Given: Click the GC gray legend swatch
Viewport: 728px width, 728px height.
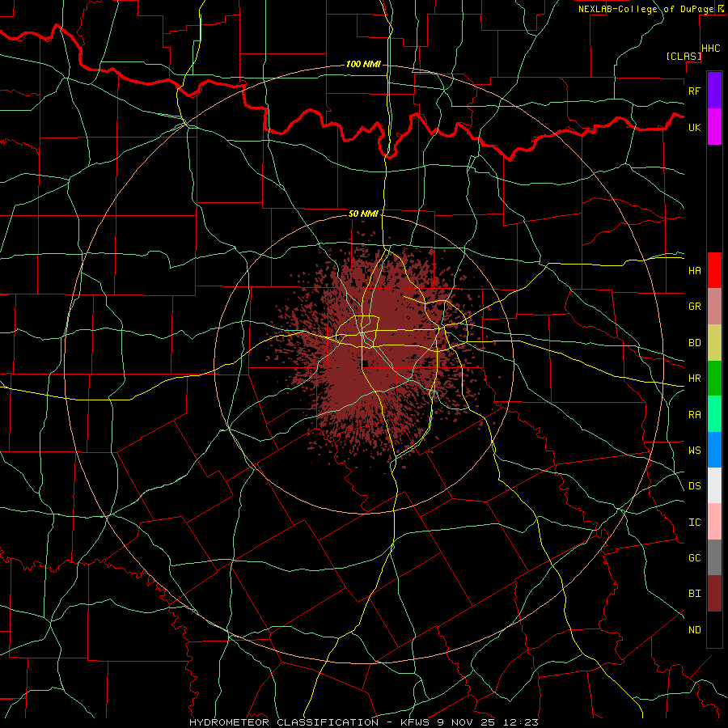Looking at the screenshot, I should (714, 557).
